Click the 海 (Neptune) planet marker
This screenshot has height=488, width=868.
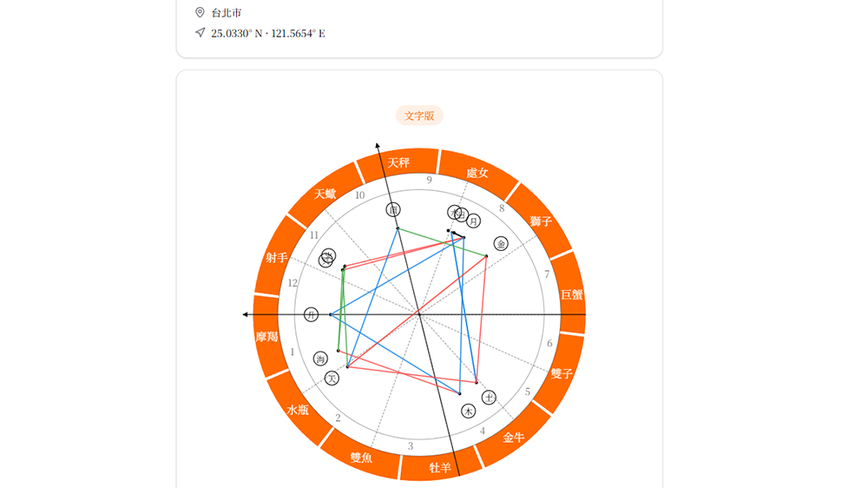(x=321, y=359)
